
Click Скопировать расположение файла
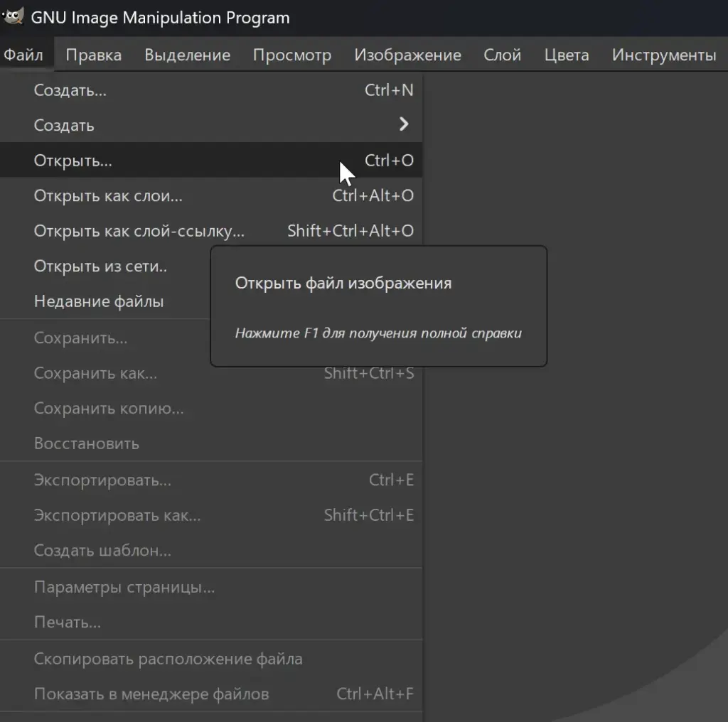point(210,659)
